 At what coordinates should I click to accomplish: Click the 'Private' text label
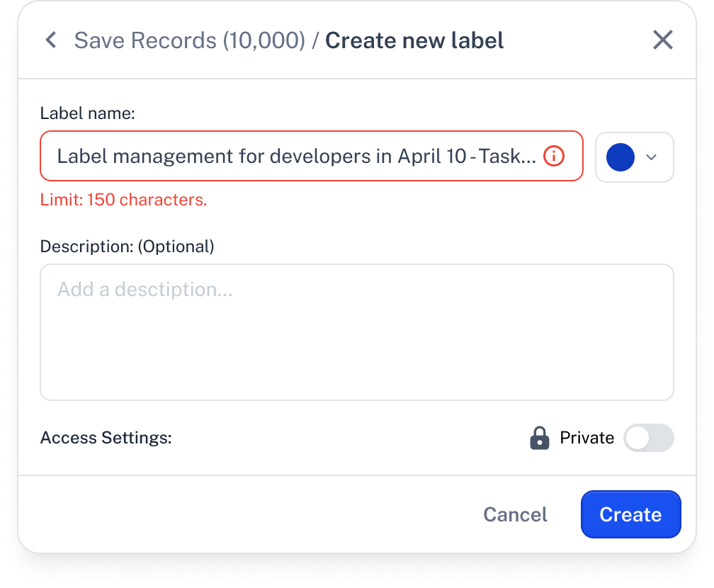(x=586, y=438)
